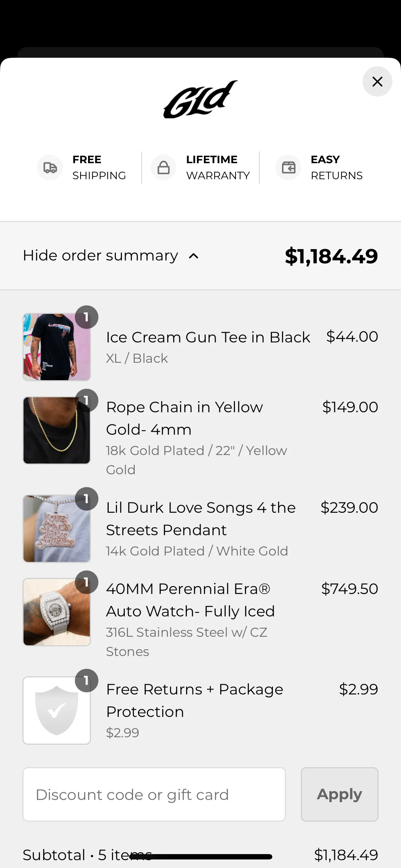This screenshot has height=868, width=401.
Task: Tap the easy returns box icon
Action: pyautogui.click(x=288, y=167)
